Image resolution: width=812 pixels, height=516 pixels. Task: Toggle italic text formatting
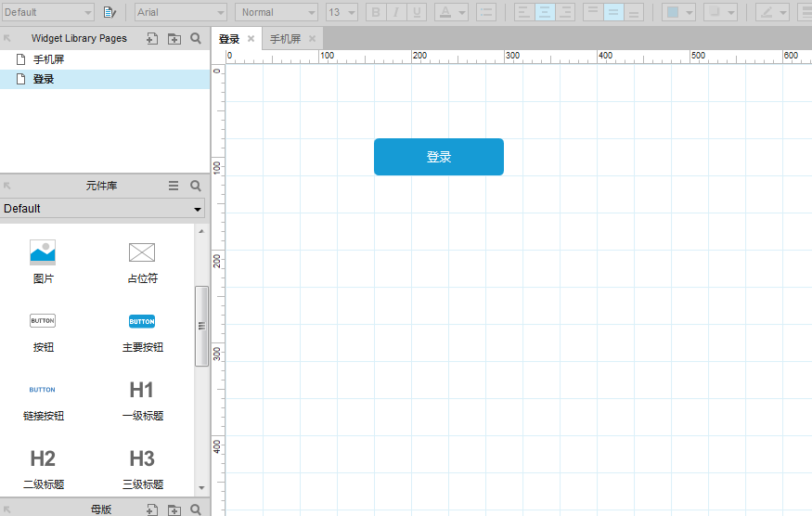tap(396, 12)
